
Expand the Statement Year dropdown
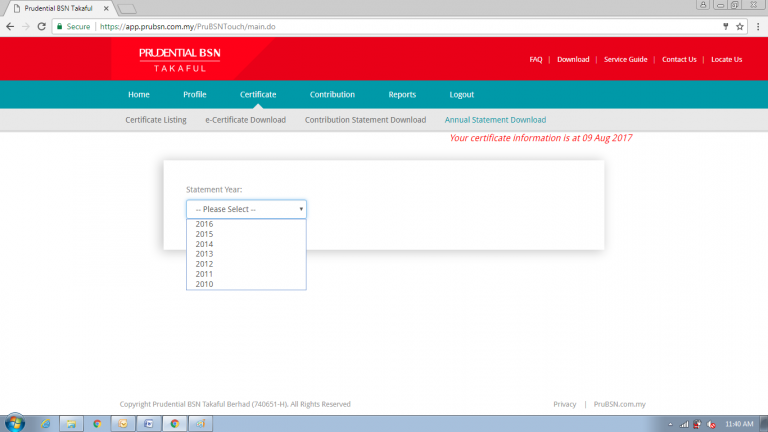(x=246, y=209)
